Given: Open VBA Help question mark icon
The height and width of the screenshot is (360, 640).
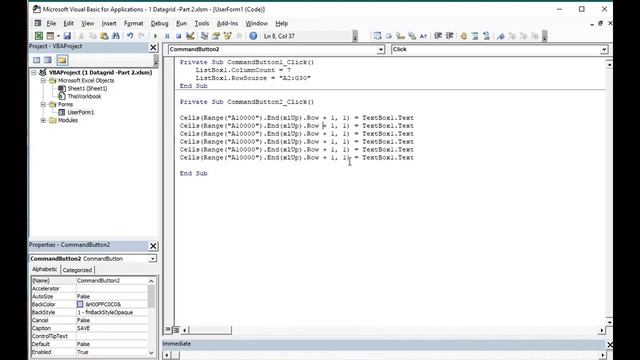Looking at the screenshot, I should [x=253, y=36].
